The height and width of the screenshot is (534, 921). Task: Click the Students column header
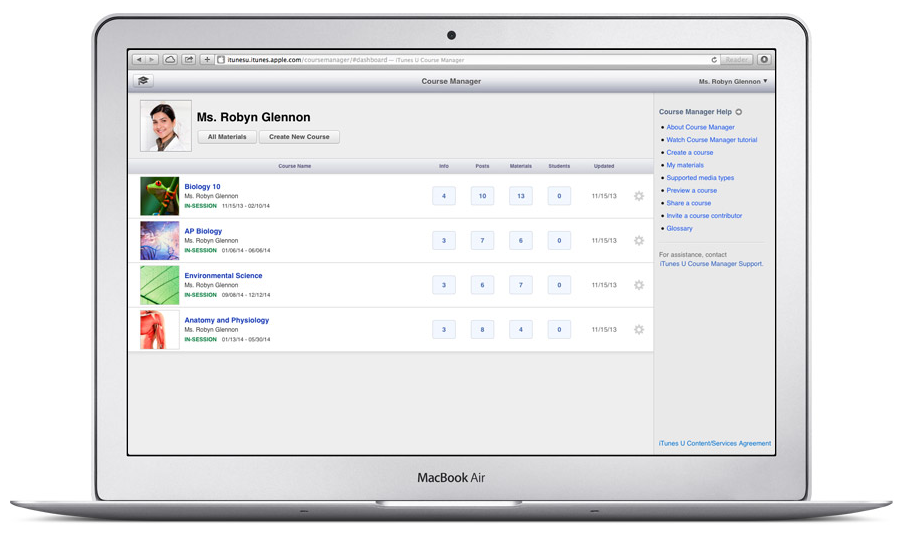[559, 166]
